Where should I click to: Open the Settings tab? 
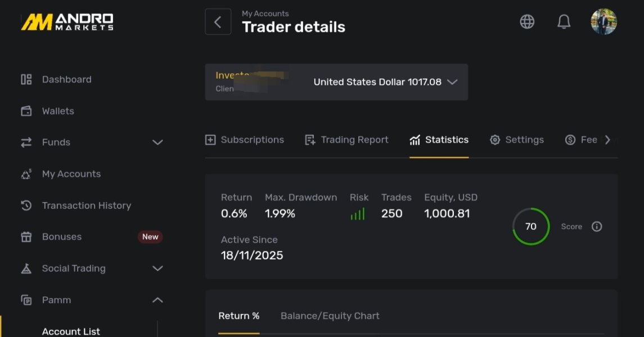(x=517, y=140)
